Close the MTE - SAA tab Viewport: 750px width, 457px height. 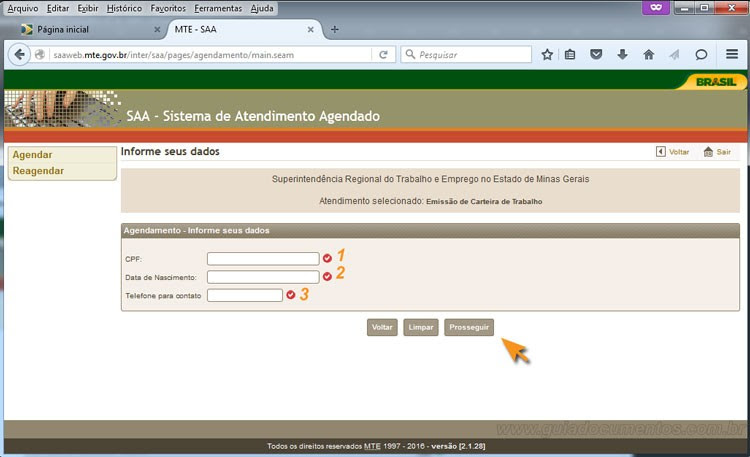click(310, 30)
